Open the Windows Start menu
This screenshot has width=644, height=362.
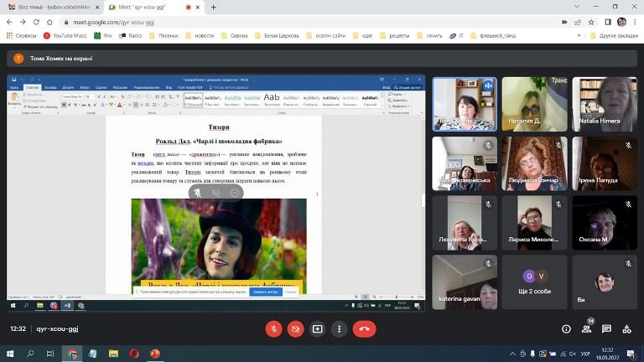[x=10, y=354]
